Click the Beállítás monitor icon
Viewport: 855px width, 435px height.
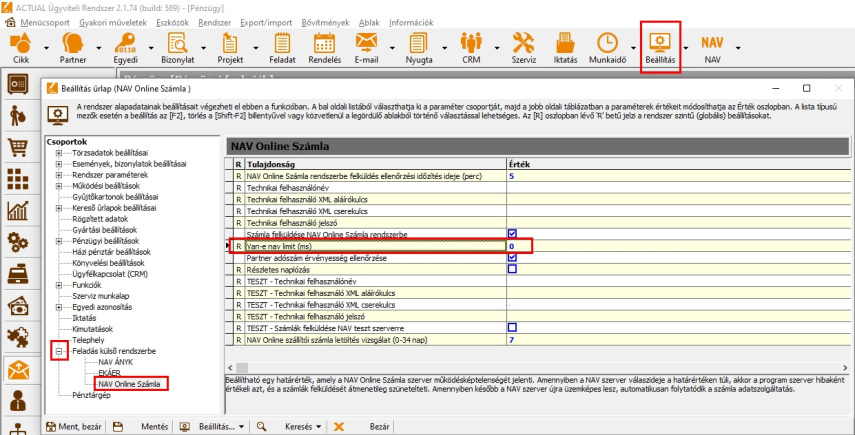click(x=661, y=42)
